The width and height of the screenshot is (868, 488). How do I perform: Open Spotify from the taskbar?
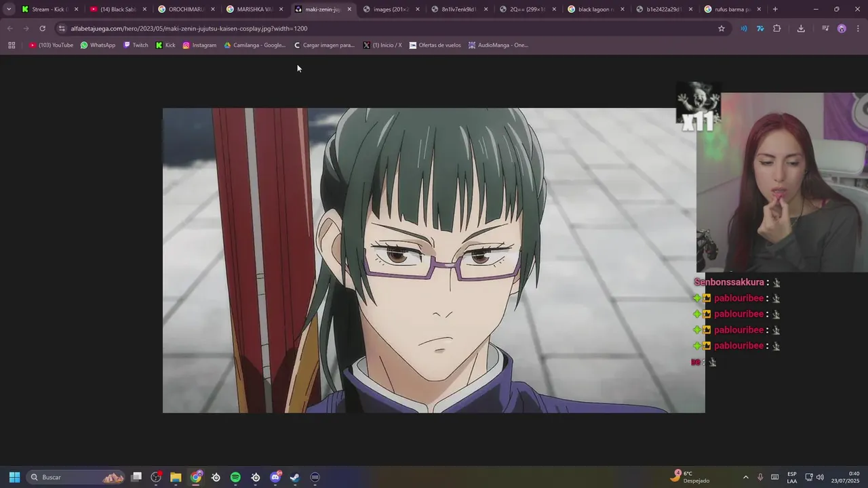pos(235,477)
